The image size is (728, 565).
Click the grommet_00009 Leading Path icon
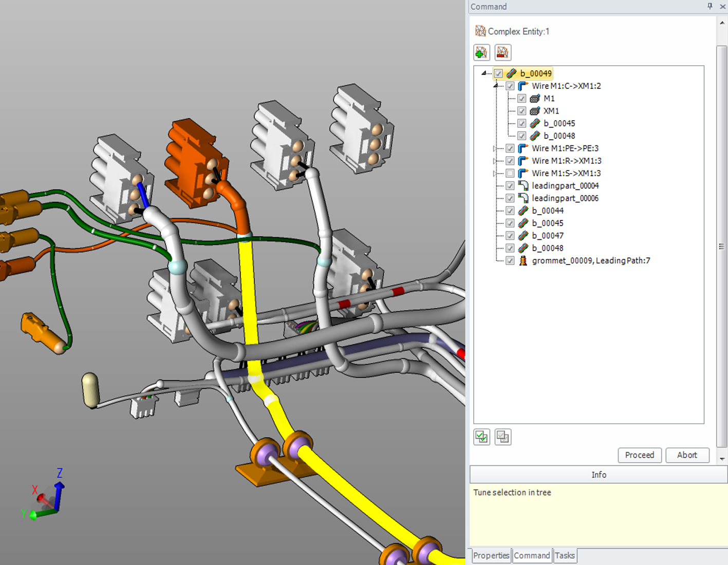tap(522, 260)
